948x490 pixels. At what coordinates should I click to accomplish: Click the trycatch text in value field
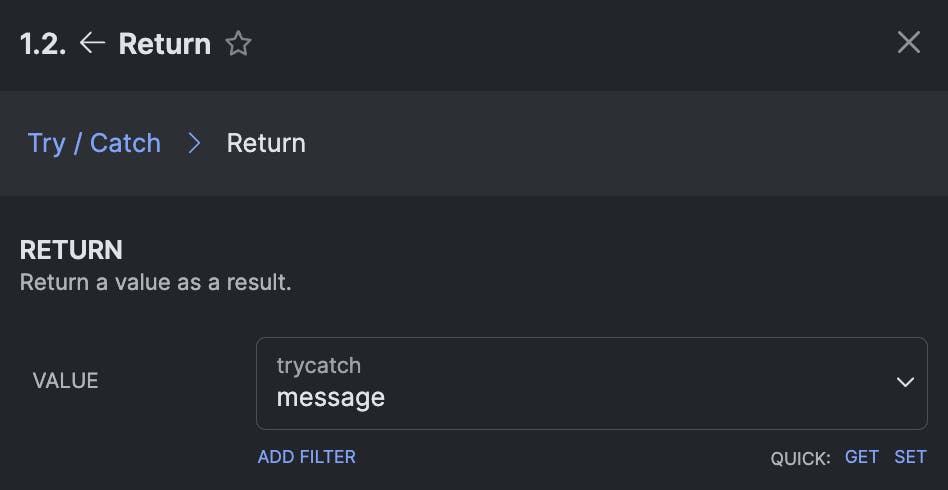[x=318, y=366]
